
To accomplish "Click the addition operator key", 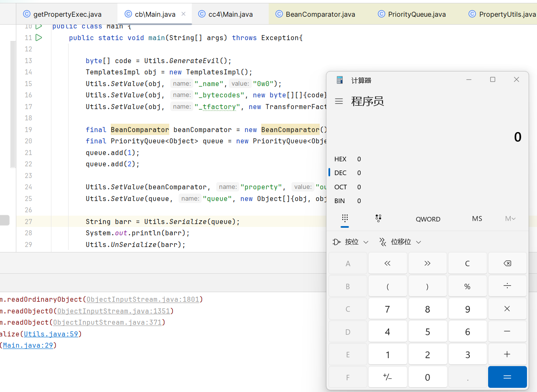I will pyautogui.click(x=507, y=354).
